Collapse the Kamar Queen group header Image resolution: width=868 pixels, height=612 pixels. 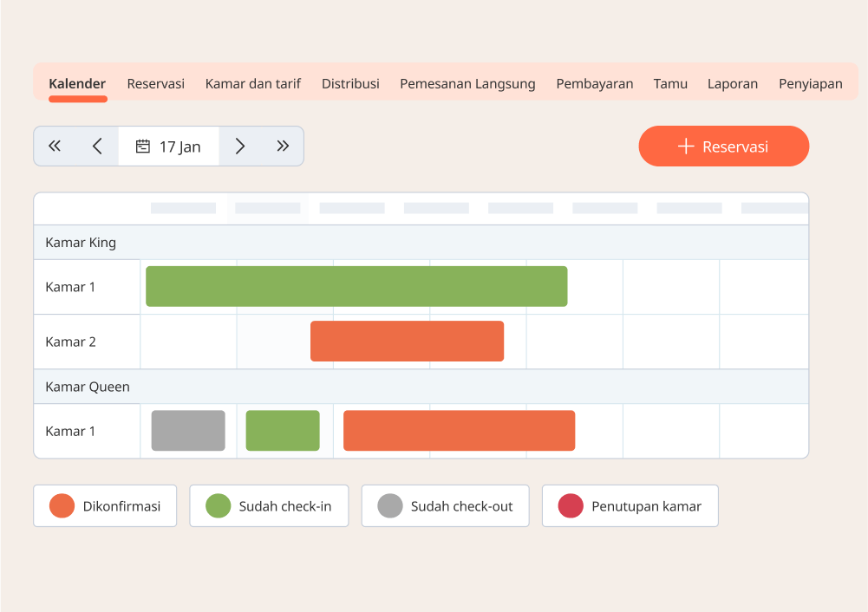[88, 387]
